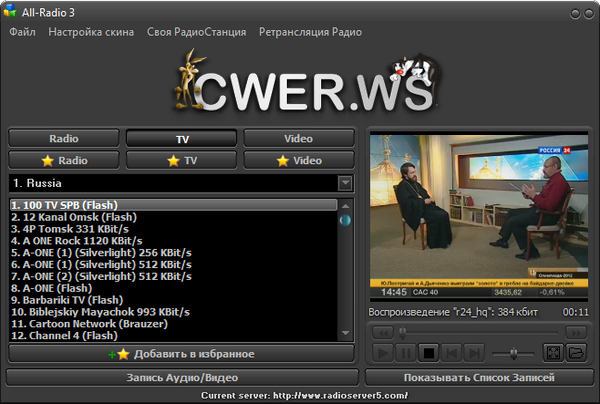Select '4. A ONE Rock 1120 KBit/s' channel
Image resolution: width=600 pixels, height=404 pixels.
point(174,241)
